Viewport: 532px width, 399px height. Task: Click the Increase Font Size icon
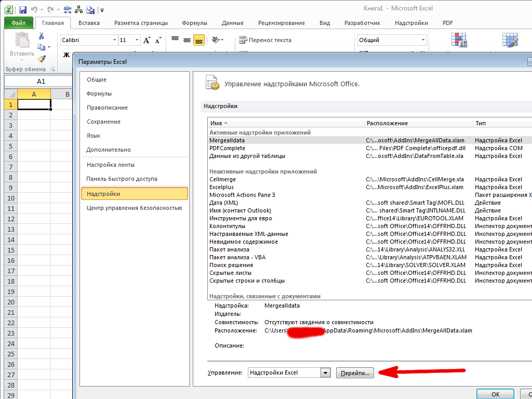[x=147, y=41]
